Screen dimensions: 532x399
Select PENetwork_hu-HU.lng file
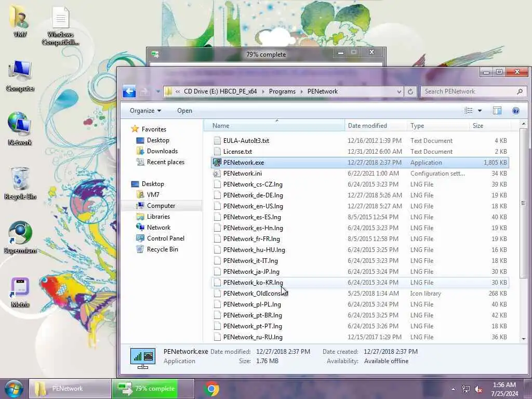click(x=360, y=250)
